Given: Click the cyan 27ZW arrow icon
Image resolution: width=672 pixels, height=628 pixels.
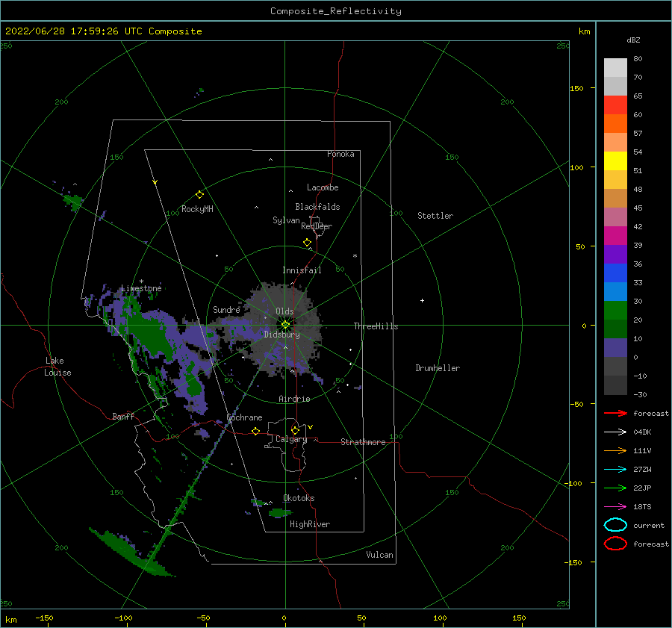Looking at the screenshot, I should click(x=615, y=470).
